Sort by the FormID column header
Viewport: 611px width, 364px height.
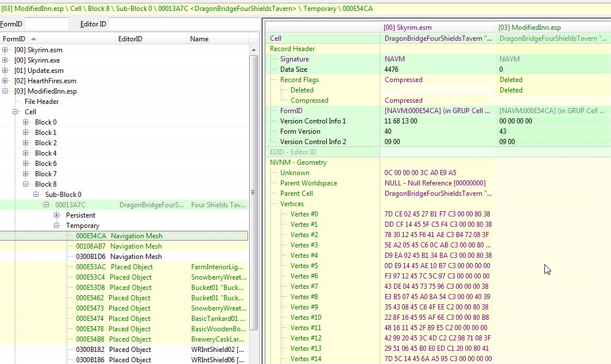coord(57,39)
